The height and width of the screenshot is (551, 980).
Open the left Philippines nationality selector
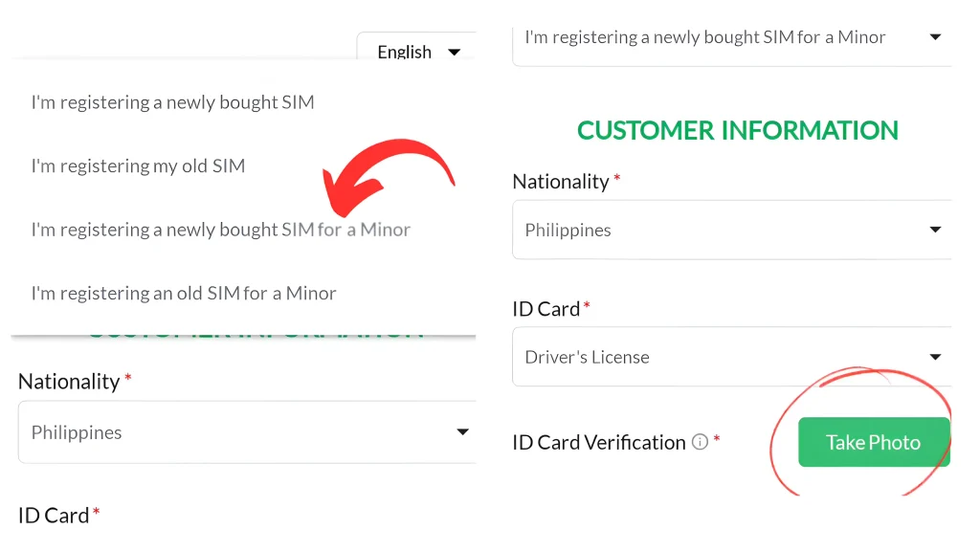[239, 432]
